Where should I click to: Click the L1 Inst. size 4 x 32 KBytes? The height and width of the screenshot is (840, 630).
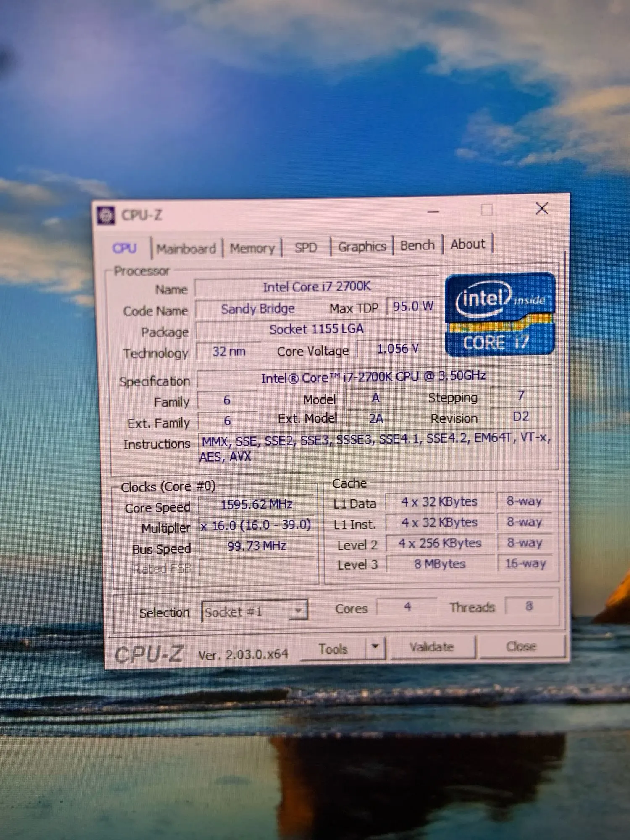point(440,522)
